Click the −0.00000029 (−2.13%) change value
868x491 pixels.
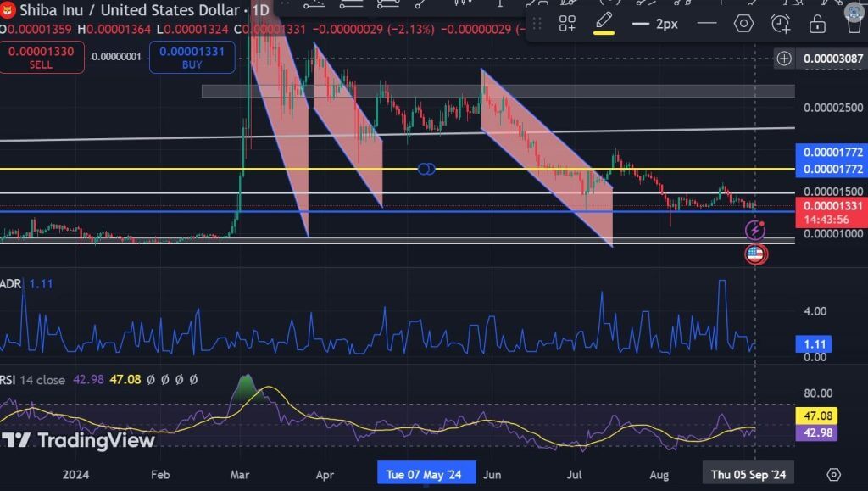click(373, 29)
